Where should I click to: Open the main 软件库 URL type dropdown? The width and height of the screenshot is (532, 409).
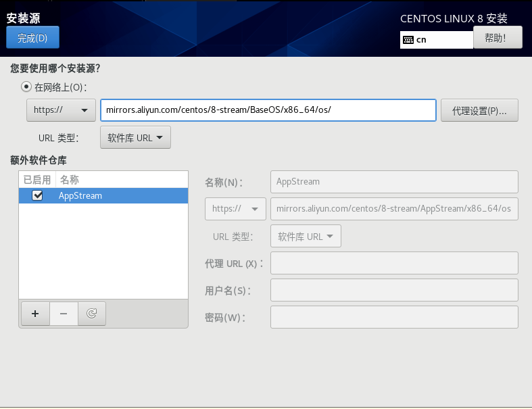click(x=135, y=137)
